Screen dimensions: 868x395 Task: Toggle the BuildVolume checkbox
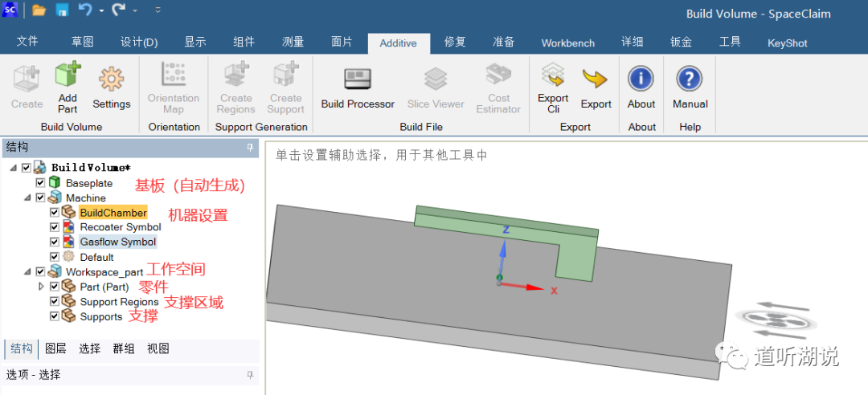[26, 167]
